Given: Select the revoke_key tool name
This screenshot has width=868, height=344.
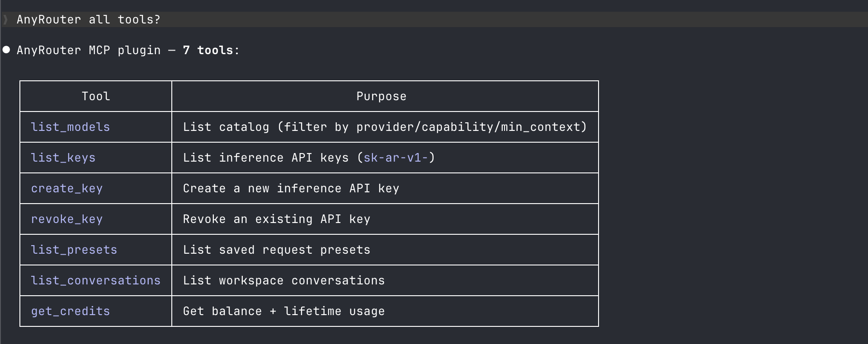Looking at the screenshot, I should point(67,219).
